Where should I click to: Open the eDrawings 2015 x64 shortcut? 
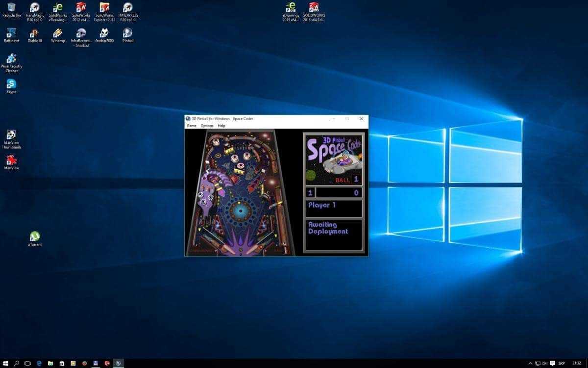tap(290, 12)
